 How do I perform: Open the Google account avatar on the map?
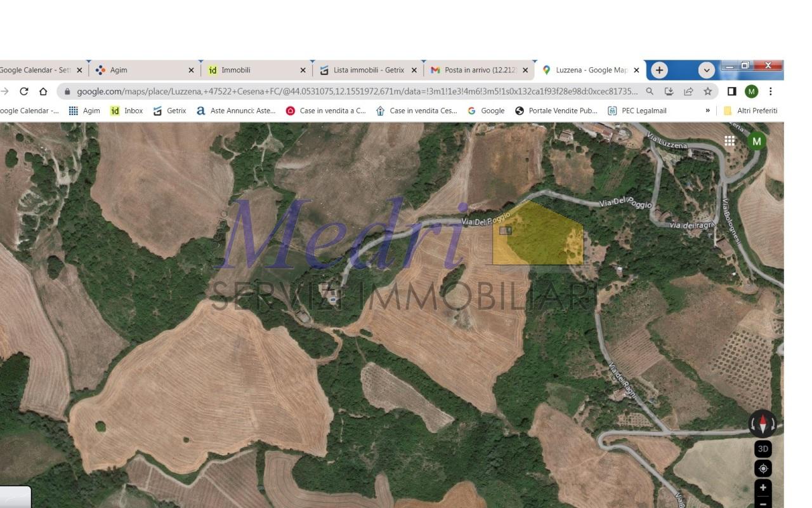coord(756,141)
